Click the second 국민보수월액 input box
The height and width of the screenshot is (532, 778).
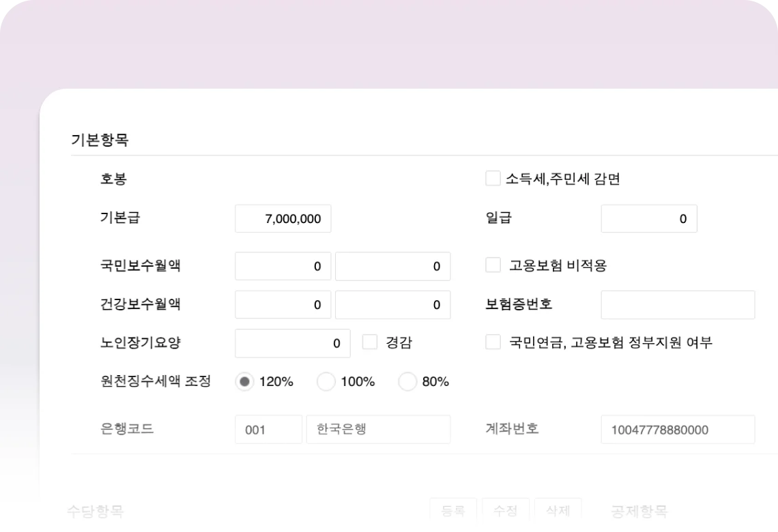pyautogui.click(x=392, y=266)
